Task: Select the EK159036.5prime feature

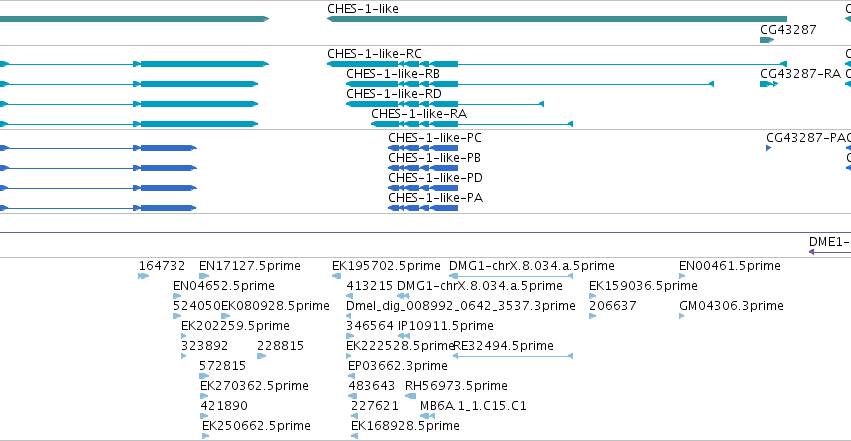Action: pos(643,286)
